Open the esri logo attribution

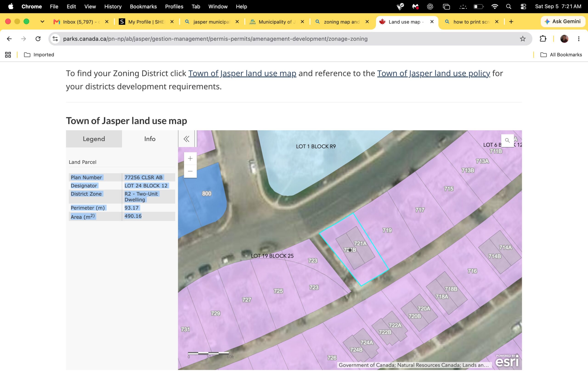point(507,361)
